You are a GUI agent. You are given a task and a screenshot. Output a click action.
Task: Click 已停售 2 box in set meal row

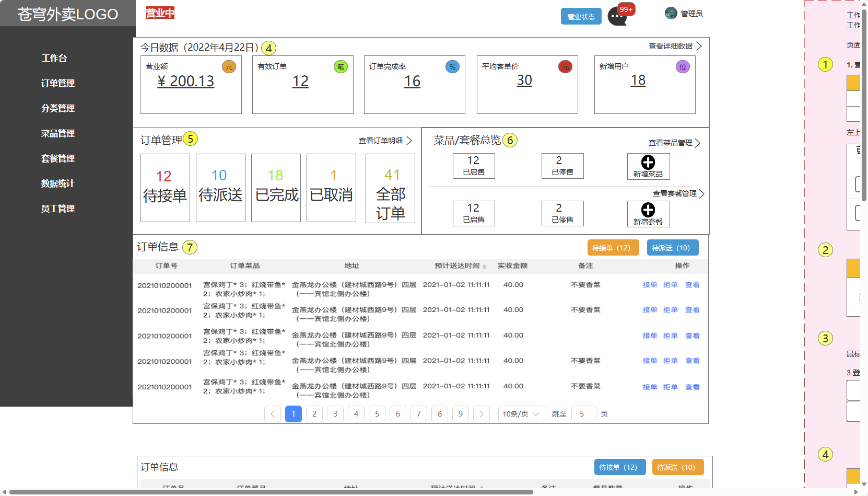[562, 213]
